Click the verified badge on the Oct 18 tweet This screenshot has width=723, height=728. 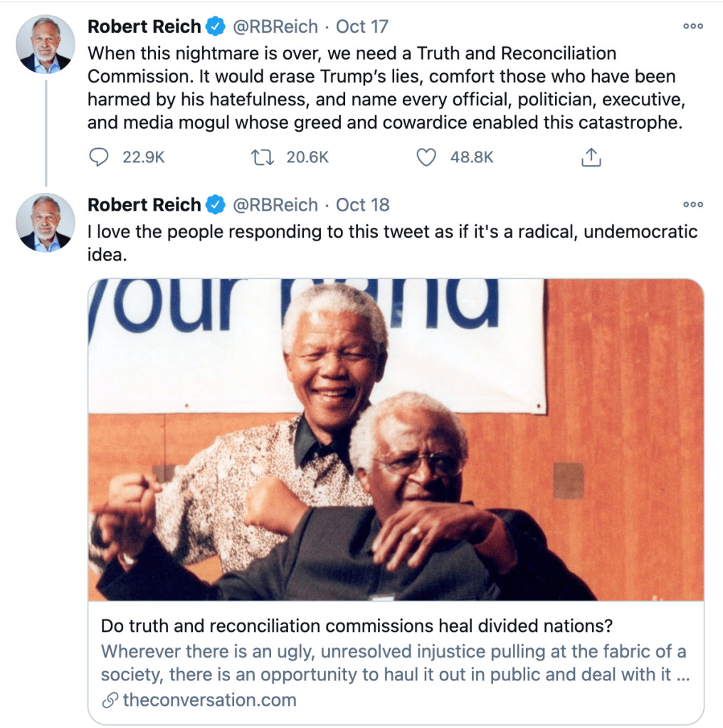tap(216, 205)
